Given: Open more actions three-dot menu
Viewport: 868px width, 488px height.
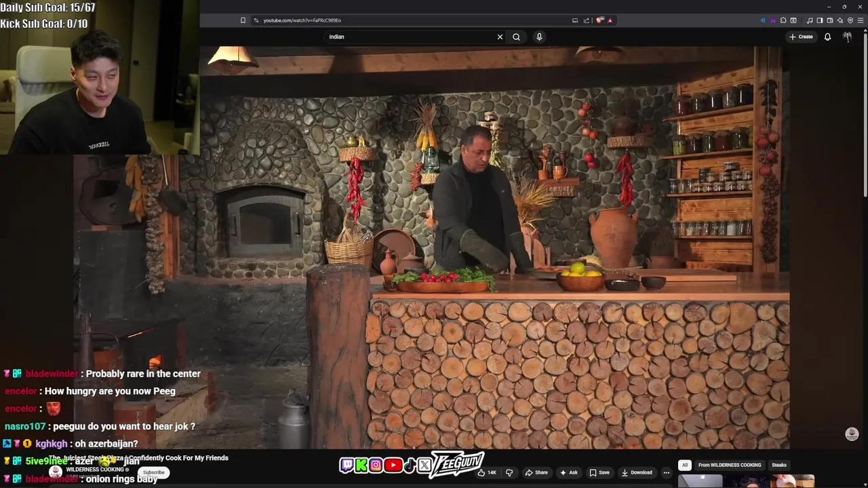Looking at the screenshot, I should pos(667,472).
